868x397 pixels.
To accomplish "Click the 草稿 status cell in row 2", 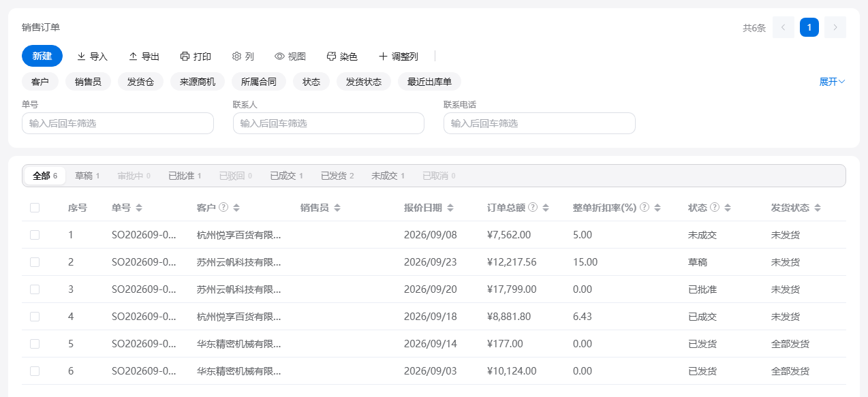I will click(698, 262).
